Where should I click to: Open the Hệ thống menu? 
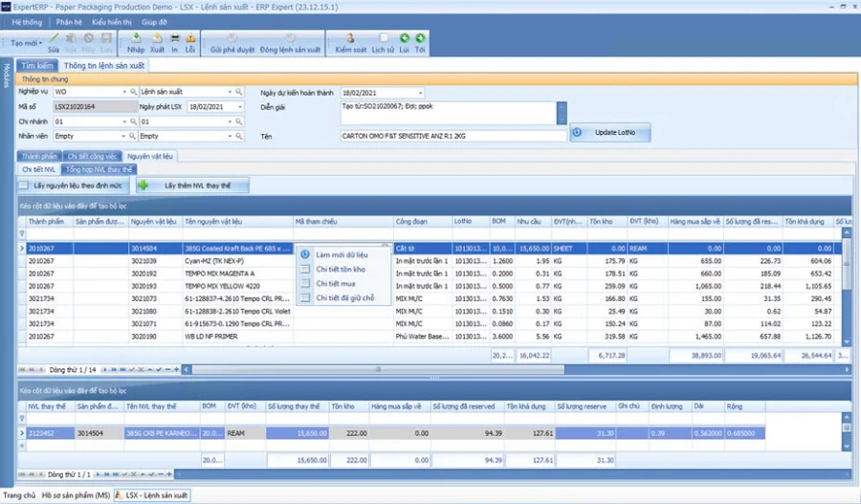click(x=27, y=22)
